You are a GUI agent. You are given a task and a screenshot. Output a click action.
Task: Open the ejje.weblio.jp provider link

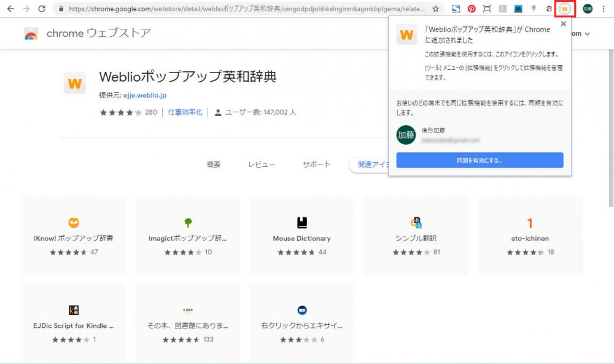pyautogui.click(x=145, y=95)
